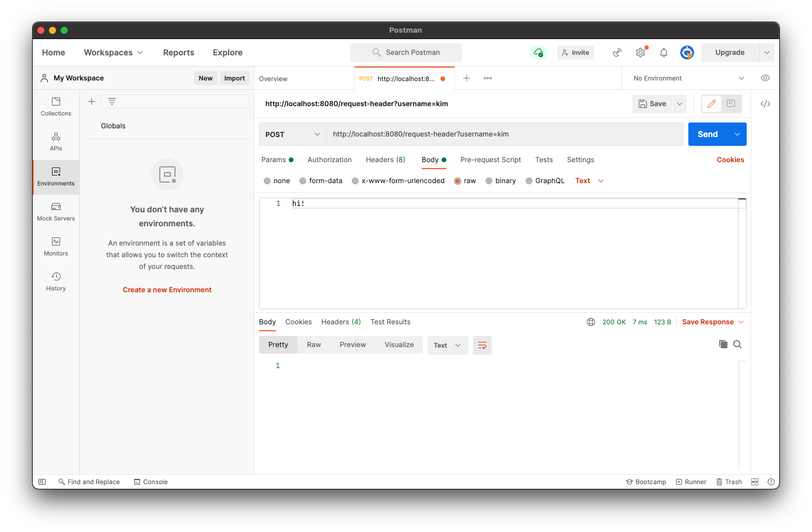
Task: Open the Tests tab
Action: [x=544, y=160]
